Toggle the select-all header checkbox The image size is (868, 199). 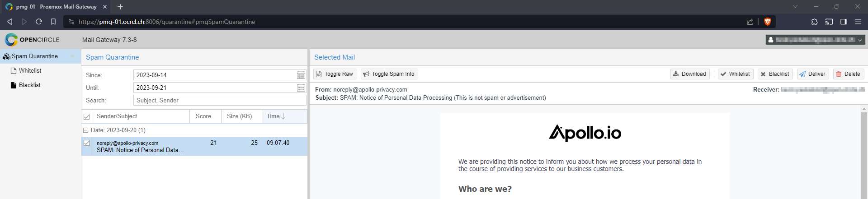click(87, 116)
